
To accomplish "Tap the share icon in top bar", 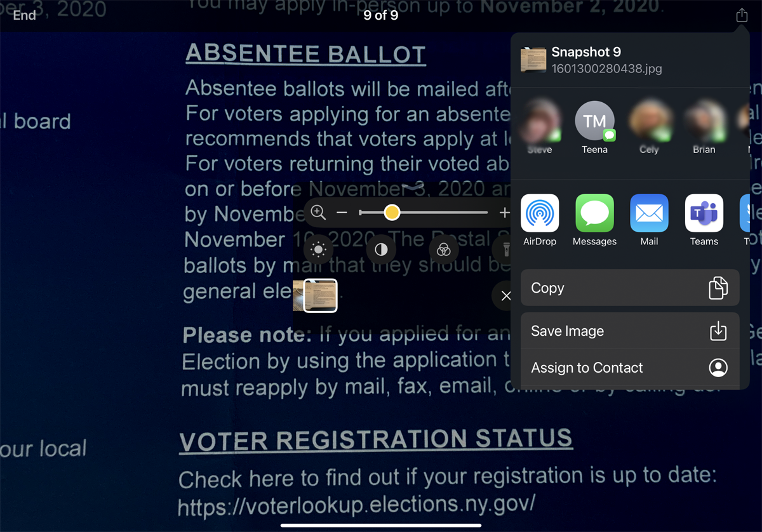I will pos(742,15).
